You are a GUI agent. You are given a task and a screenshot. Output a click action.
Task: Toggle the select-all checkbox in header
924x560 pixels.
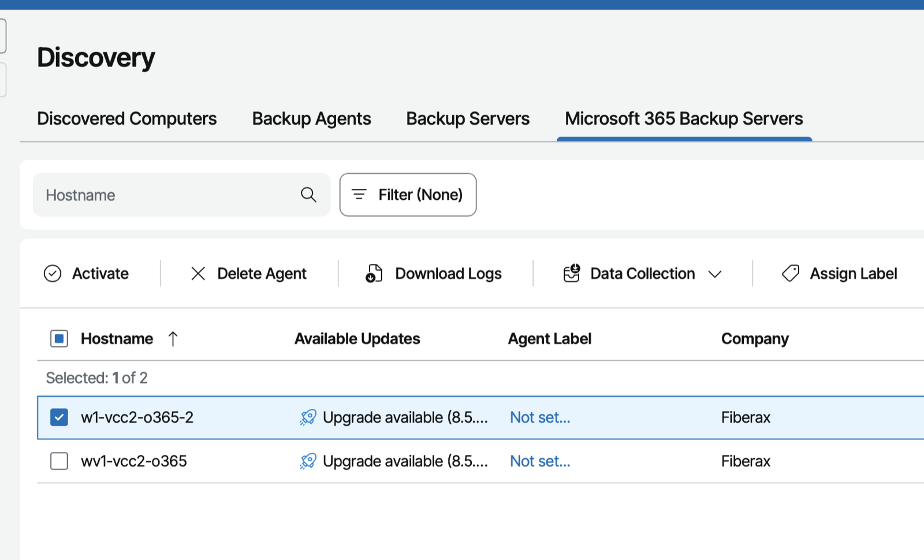(59, 339)
